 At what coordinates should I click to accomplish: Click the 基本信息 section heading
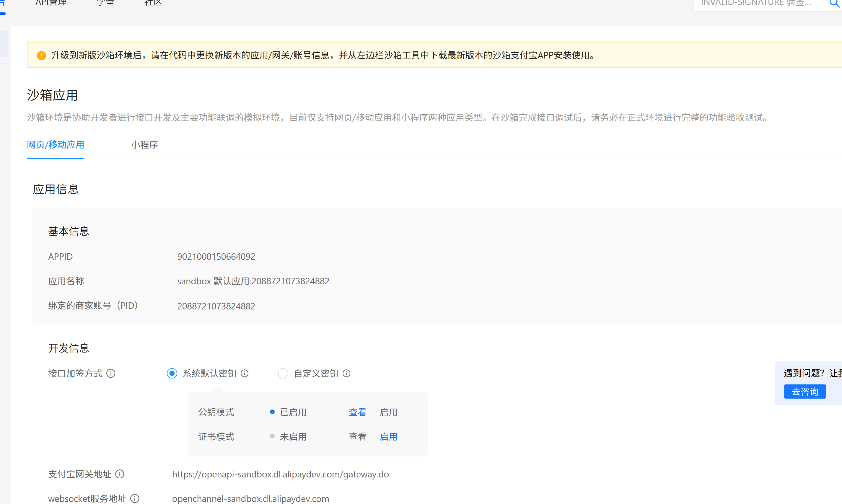click(68, 231)
